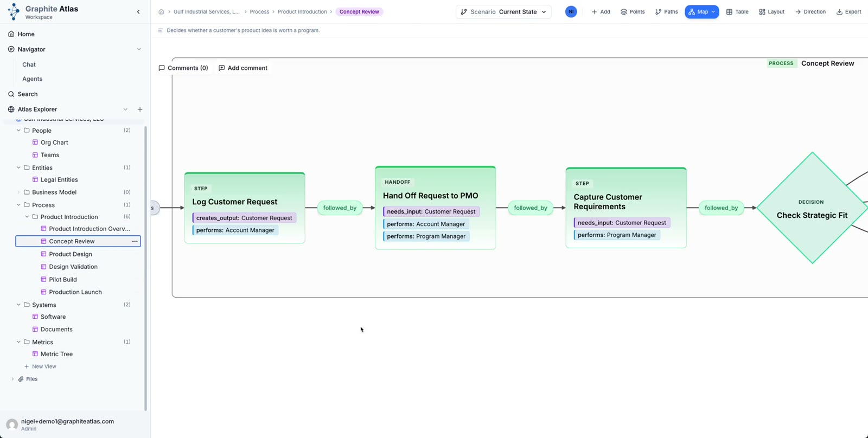Open the Scenario Current State dropdown
868x438 pixels.
pos(503,12)
